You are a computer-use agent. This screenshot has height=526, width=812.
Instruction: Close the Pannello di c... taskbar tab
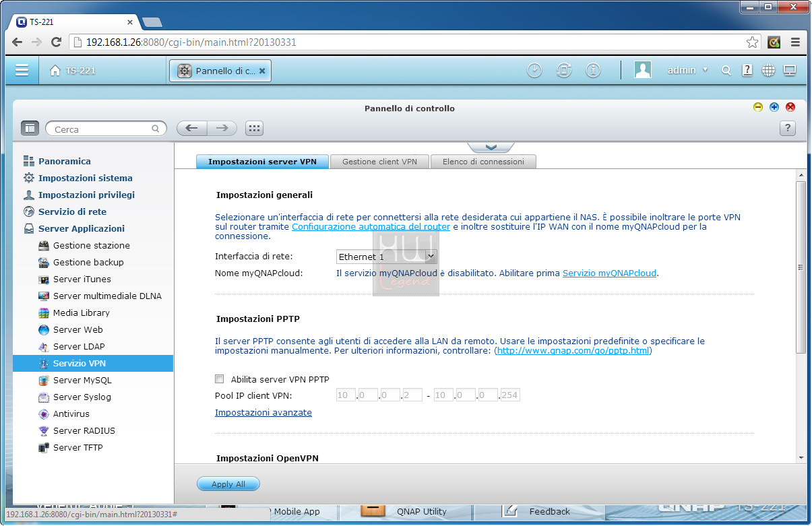(x=262, y=71)
